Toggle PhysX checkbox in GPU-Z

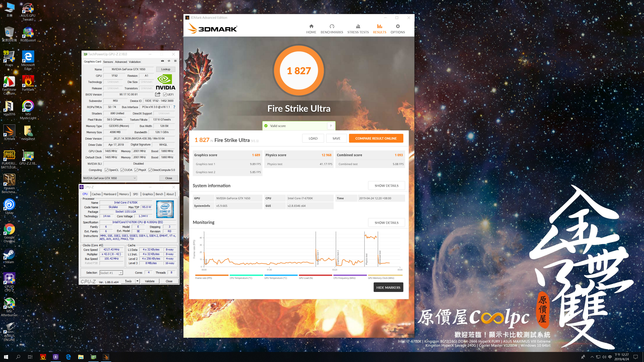136,170
